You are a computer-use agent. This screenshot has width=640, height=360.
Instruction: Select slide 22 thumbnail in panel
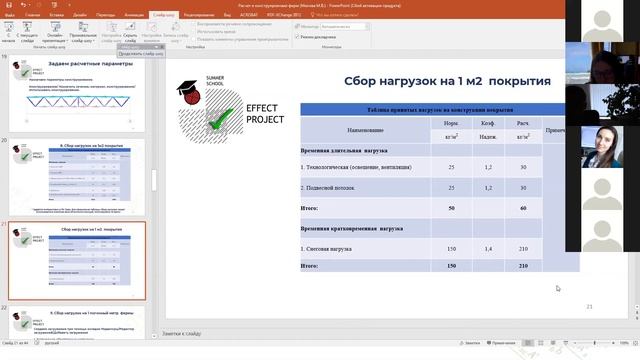pyautogui.click(x=77, y=323)
